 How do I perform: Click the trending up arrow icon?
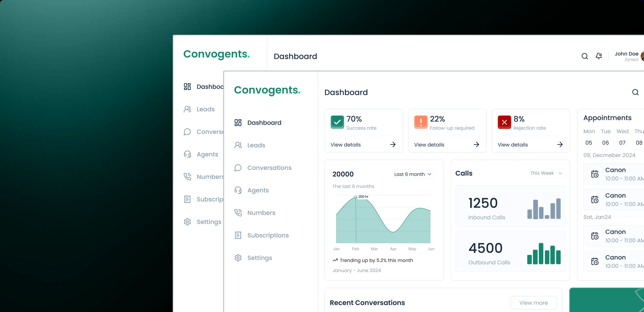tap(335, 260)
